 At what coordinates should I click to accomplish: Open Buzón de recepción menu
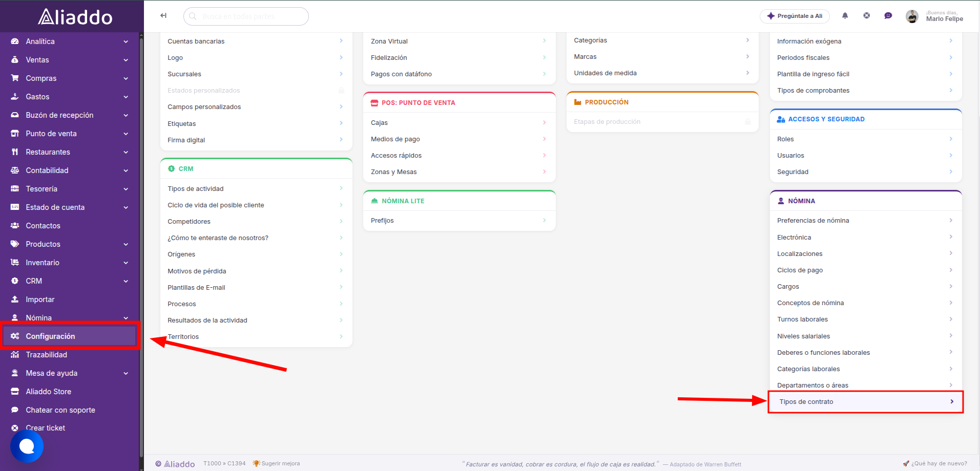(70, 115)
